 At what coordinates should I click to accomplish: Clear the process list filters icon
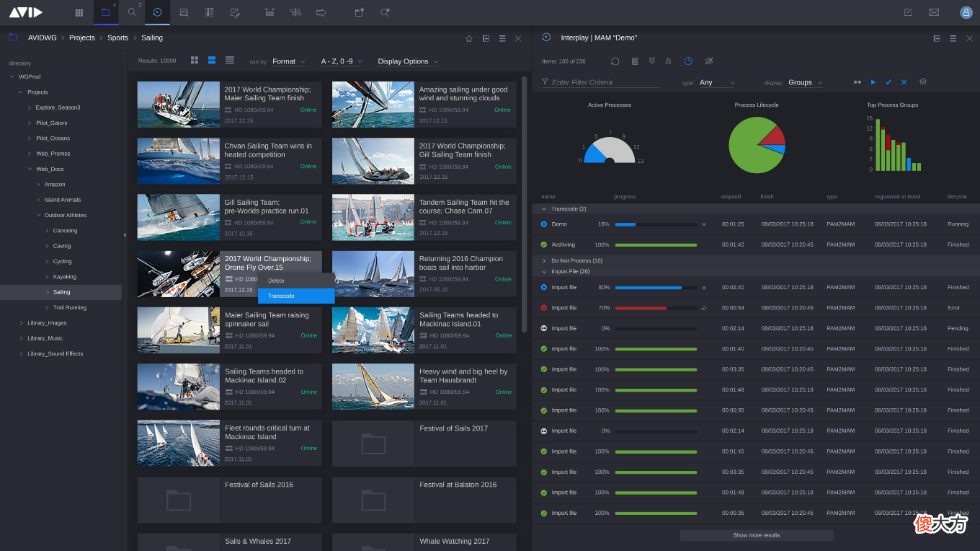709,61
